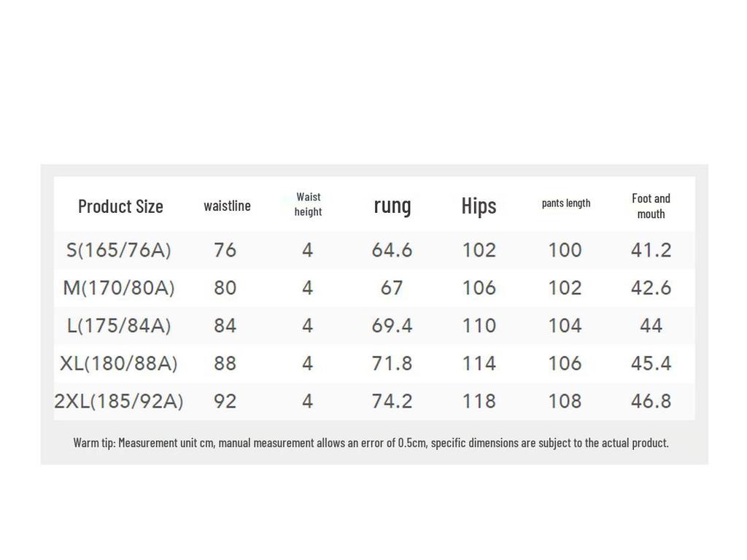
Task: Select the 71.8 rung value
Action: point(392,363)
